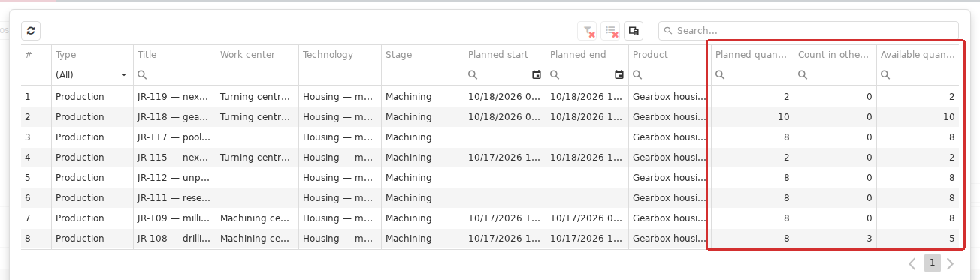This screenshot has width=980, height=280.
Task: Click the Production type cell in row 3
Action: pyautogui.click(x=92, y=137)
